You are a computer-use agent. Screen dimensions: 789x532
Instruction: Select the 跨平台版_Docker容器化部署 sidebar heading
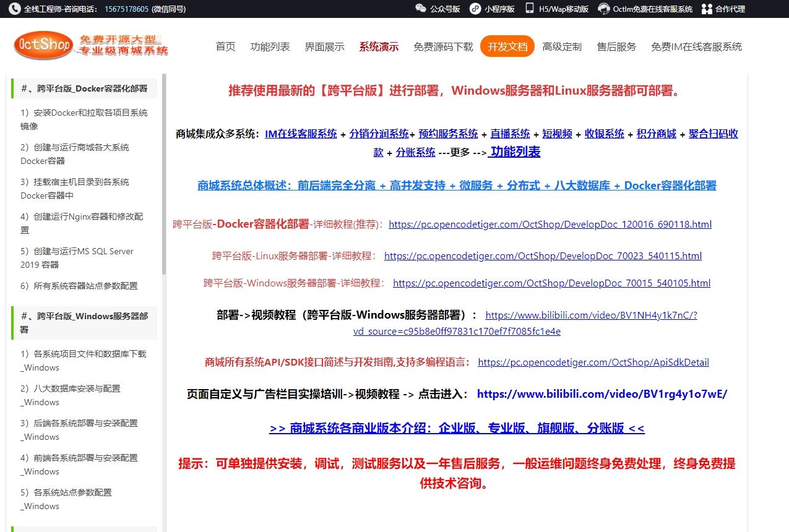84,88
